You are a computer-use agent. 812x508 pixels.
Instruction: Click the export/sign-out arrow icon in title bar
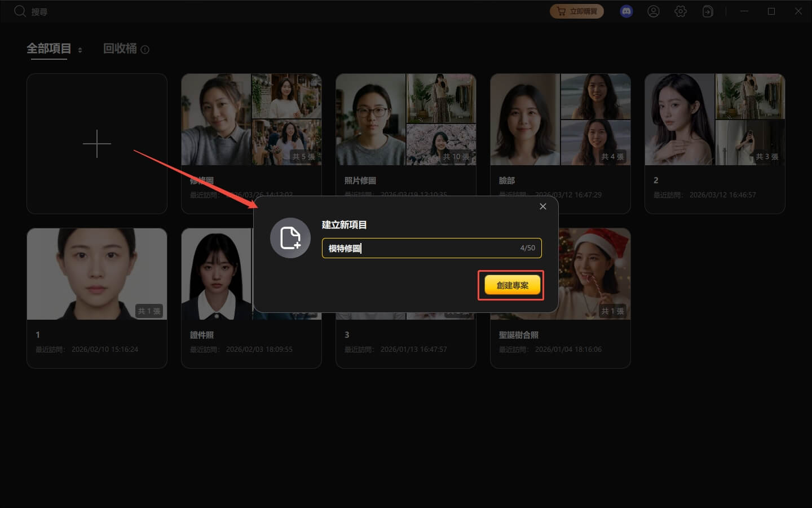coord(707,11)
